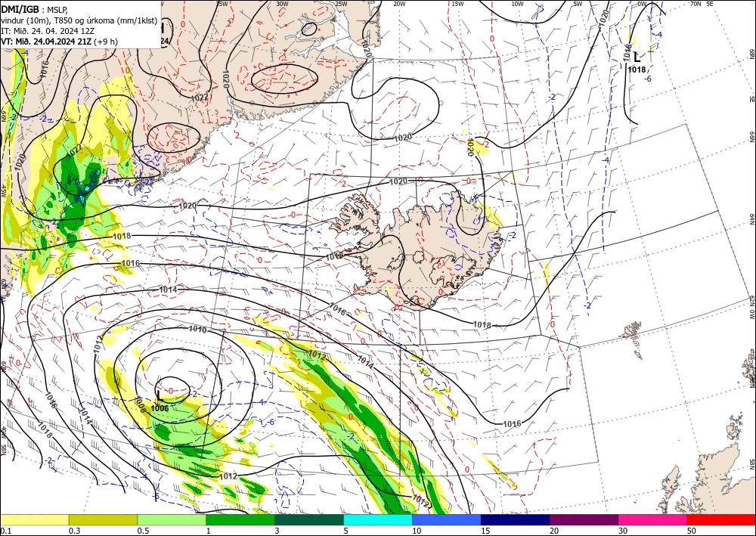Viewport: 756px width, 536px height.
Task: Click the '30W' longitude label
Action: tap(283, 3)
